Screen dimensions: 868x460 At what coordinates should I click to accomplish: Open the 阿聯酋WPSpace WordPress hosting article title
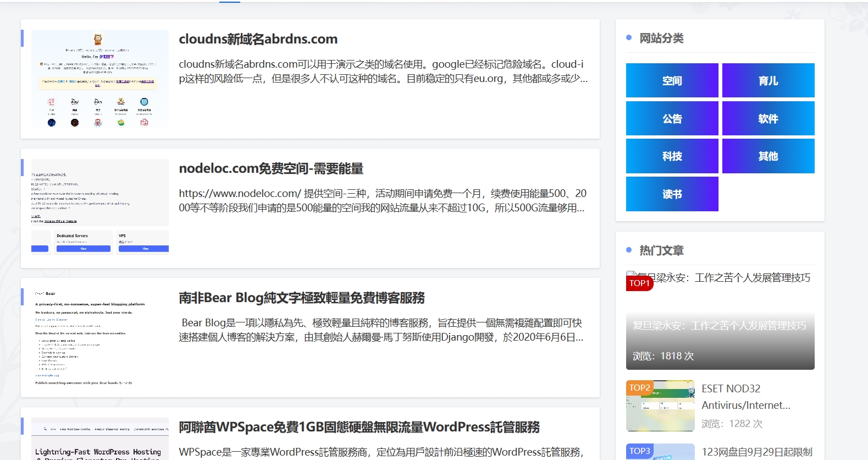point(359,427)
